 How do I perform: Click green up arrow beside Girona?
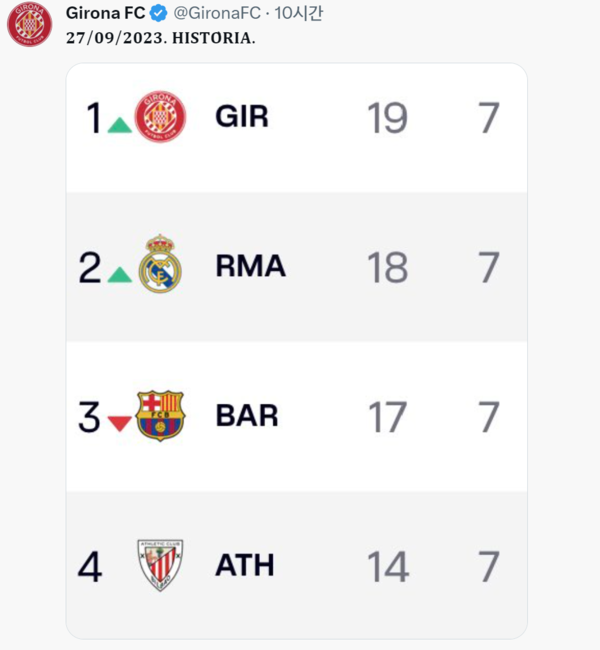[x=119, y=125]
